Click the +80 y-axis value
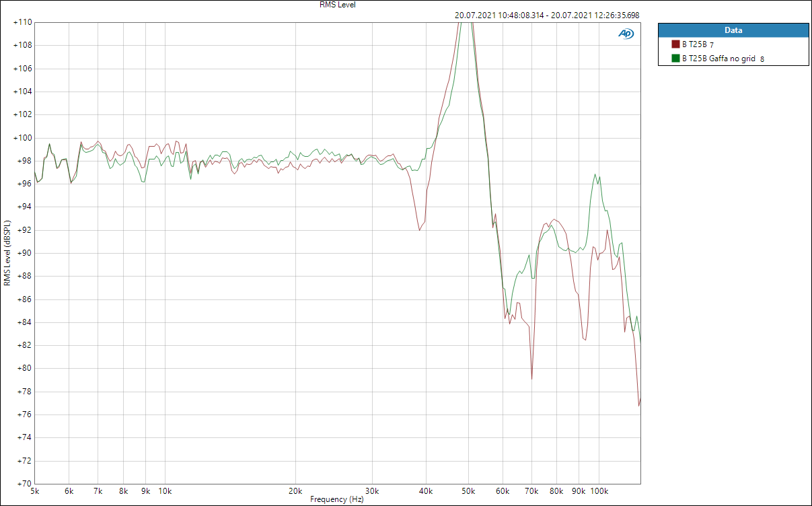 [x=24, y=368]
